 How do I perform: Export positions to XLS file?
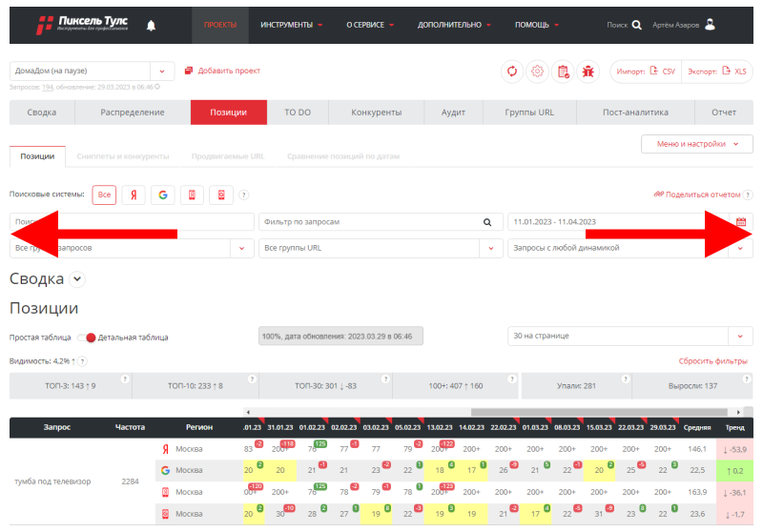pos(717,72)
